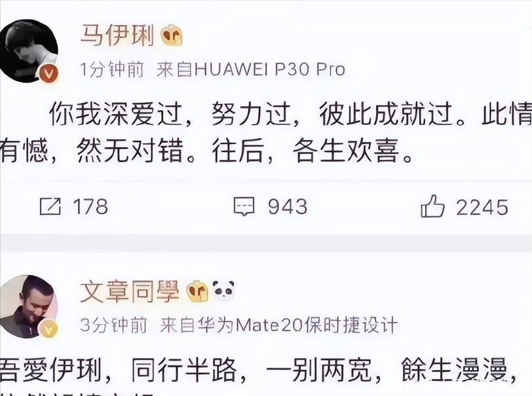This screenshot has width=532, height=396.
Task: Click the yellow verified V badge on 文章同學's avatar
Action: [49, 329]
